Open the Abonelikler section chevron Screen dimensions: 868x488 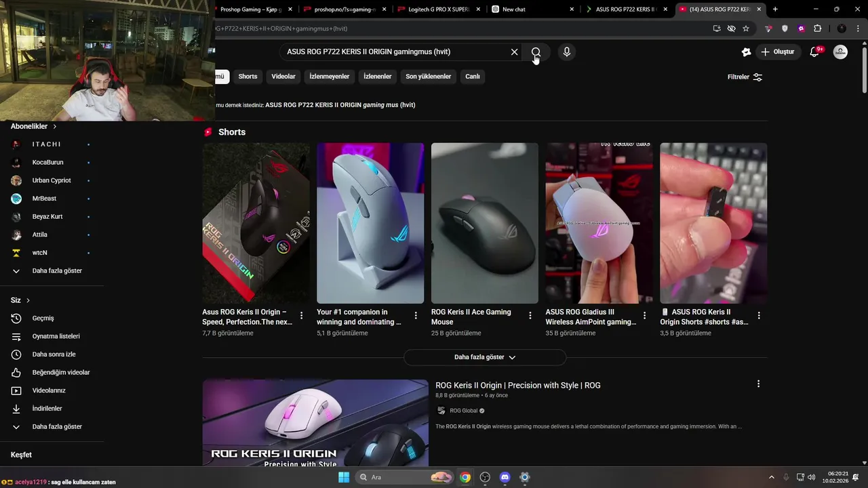tap(55, 127)
